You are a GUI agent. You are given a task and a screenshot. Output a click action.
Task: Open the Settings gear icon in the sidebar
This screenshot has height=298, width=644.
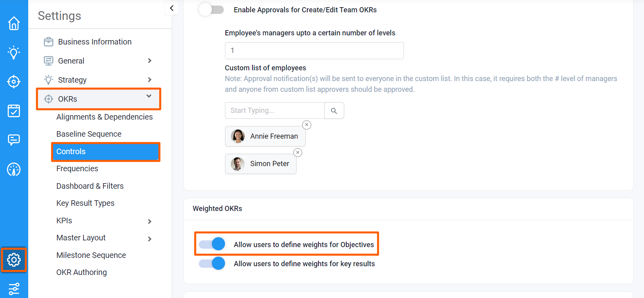click(x=14, y=260)
